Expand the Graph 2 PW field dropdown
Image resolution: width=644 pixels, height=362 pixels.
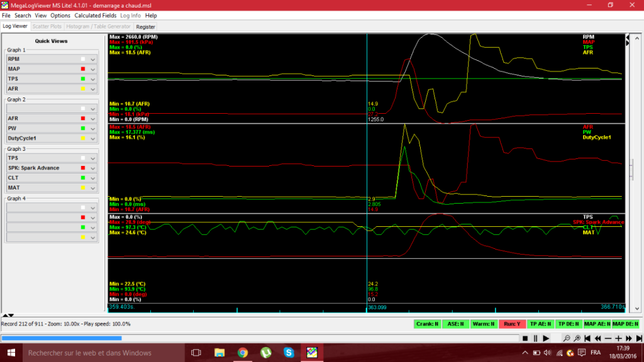point(93,128)
